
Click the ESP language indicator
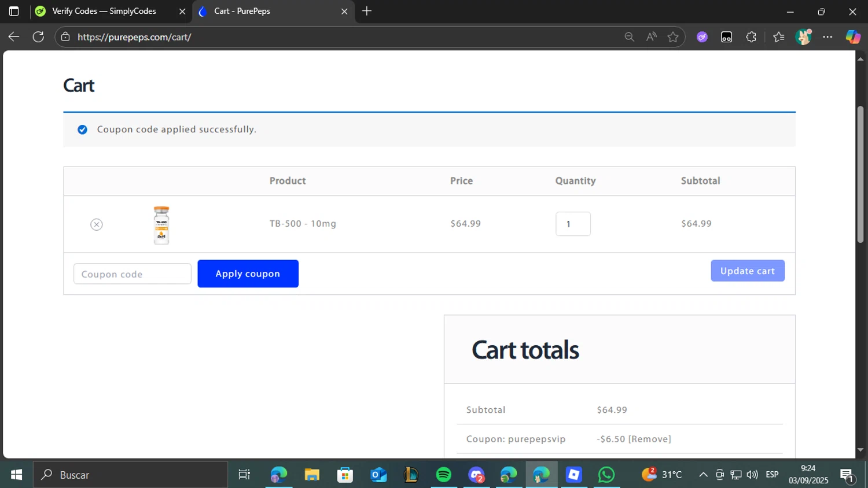(x=772, y=475)
